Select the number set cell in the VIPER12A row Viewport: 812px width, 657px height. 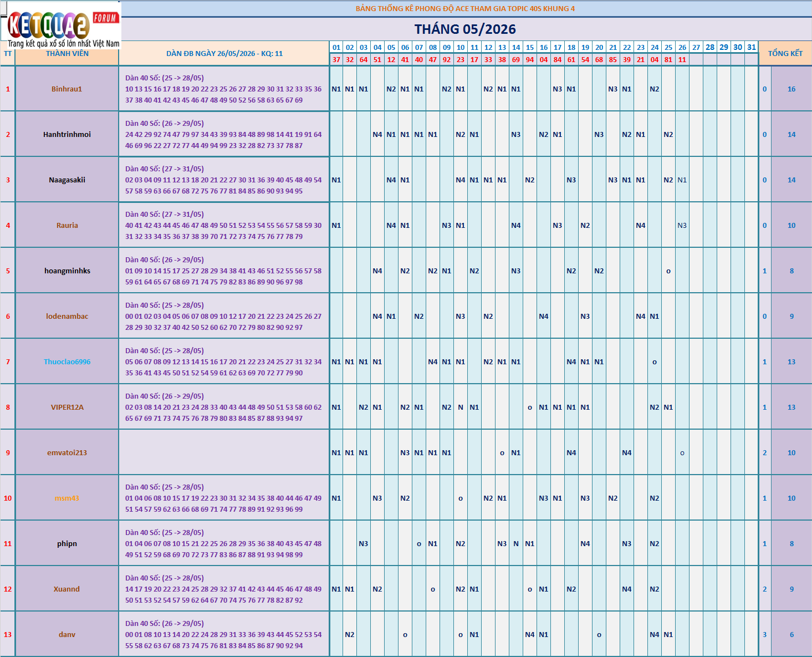[224, 407]
